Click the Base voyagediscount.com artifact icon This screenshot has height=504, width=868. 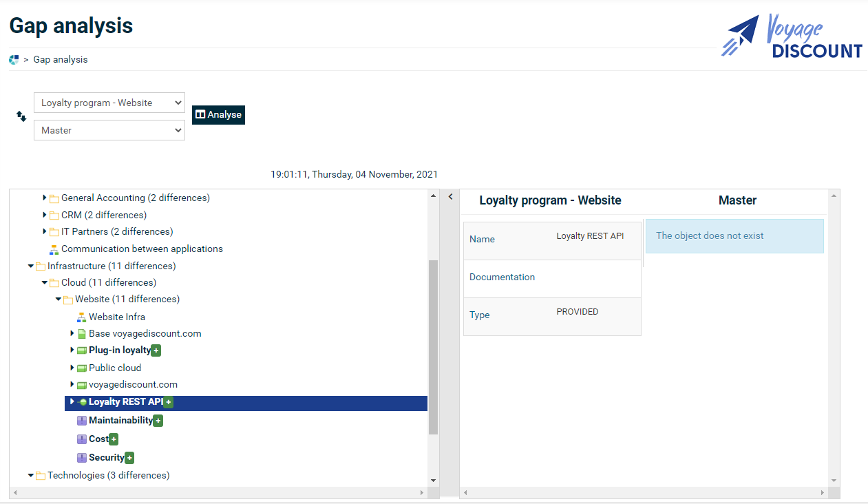click(x=81, y=334)
